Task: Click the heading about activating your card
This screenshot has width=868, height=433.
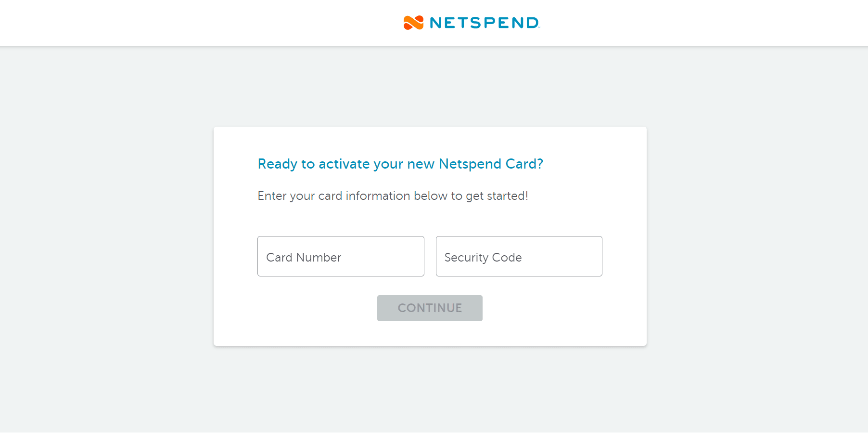Action: (x=400, y=164)
